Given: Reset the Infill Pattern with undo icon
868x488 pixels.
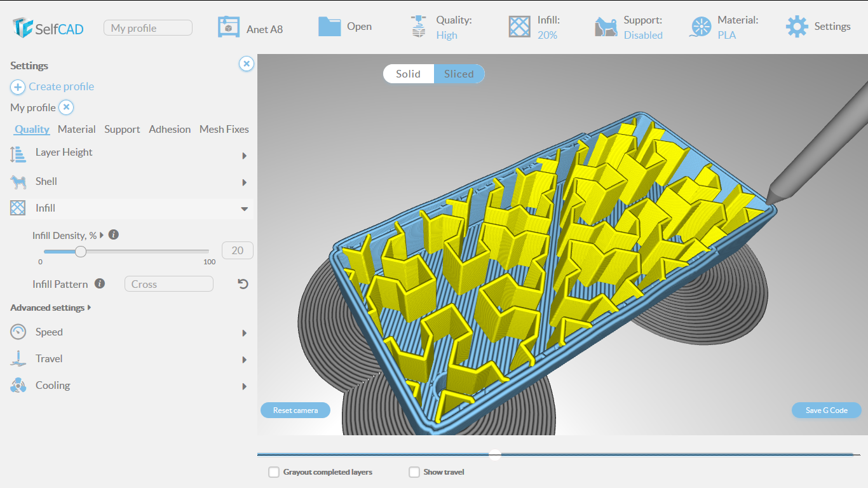Looking at the screenshot, I should [x=243, y=284].
